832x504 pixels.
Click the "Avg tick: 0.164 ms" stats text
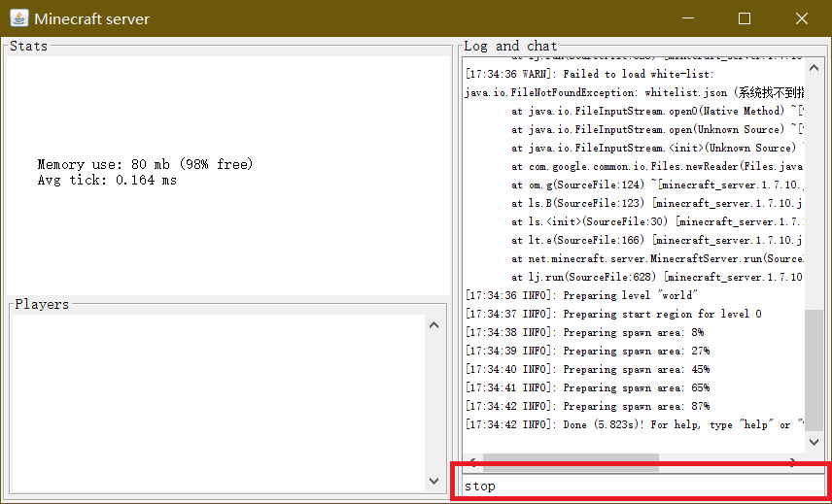click(x=107, y=180)
